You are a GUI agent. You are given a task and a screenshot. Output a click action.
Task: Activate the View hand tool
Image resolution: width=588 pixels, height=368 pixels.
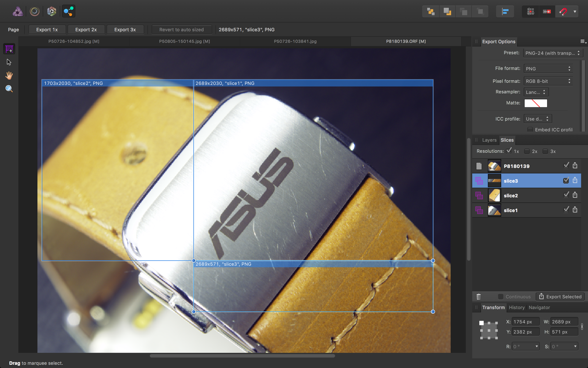click(x=9, y=75)
